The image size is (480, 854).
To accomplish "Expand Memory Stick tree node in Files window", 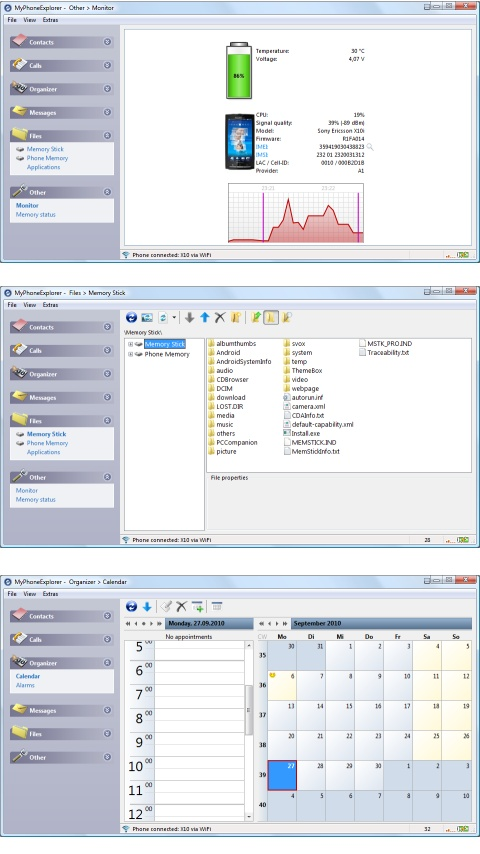I will pyautogui.click(x=130, y=344).
